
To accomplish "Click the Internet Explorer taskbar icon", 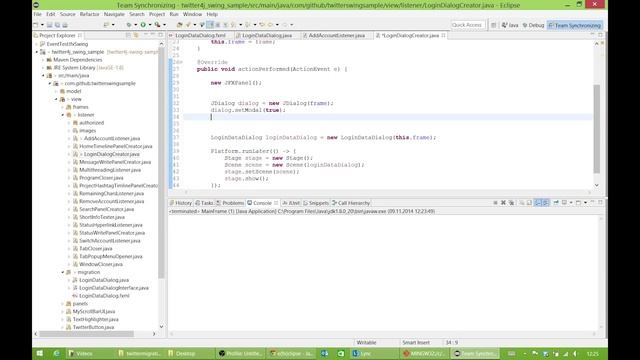I will [x=56, y=353].
